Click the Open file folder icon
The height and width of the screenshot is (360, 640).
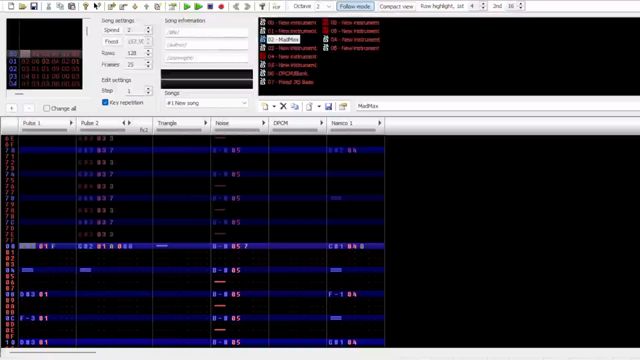click(22, 6)
